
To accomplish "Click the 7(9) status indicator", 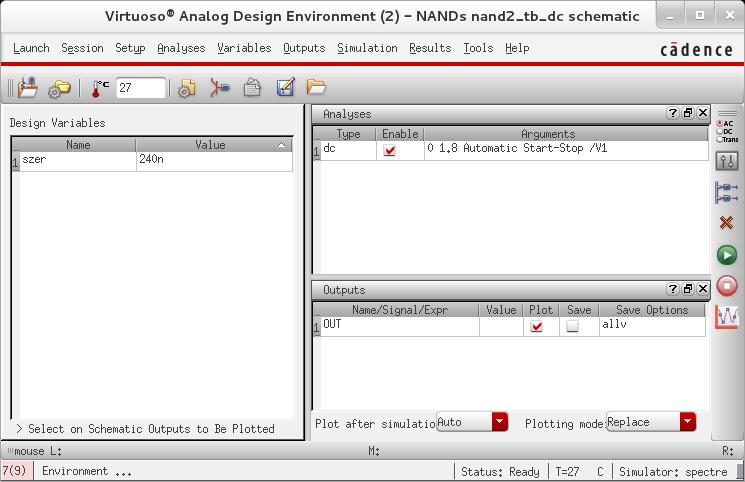I will (15, 471).
